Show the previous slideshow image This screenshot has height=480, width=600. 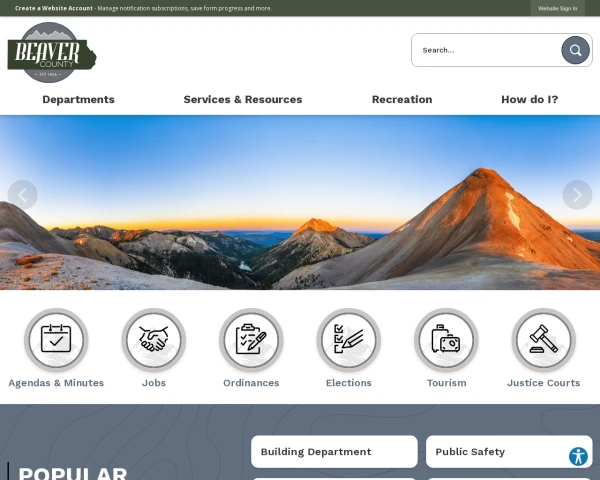click(23, 195)
